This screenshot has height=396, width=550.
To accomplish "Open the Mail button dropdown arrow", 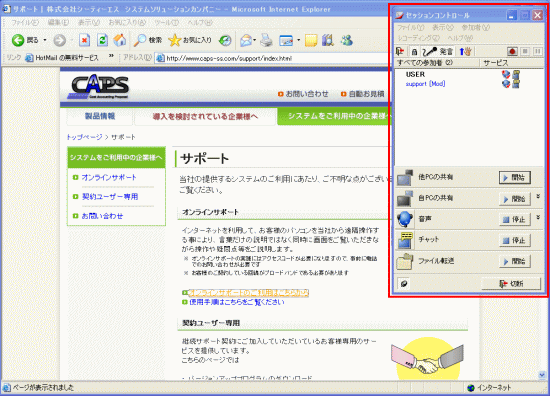I will click(x=255, y=40).
